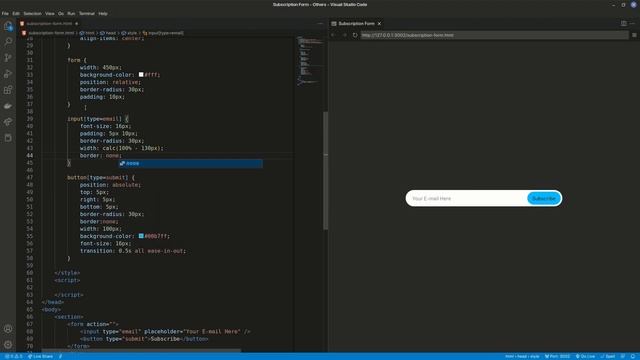Open notifications bell in status bar
640x360 pixels.
click(x=633, y=356)
